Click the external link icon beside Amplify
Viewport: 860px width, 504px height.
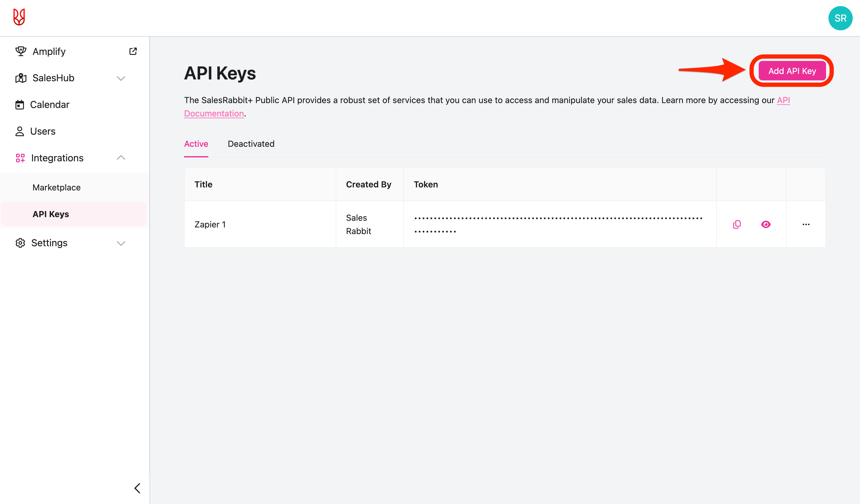tap(133, 51)
